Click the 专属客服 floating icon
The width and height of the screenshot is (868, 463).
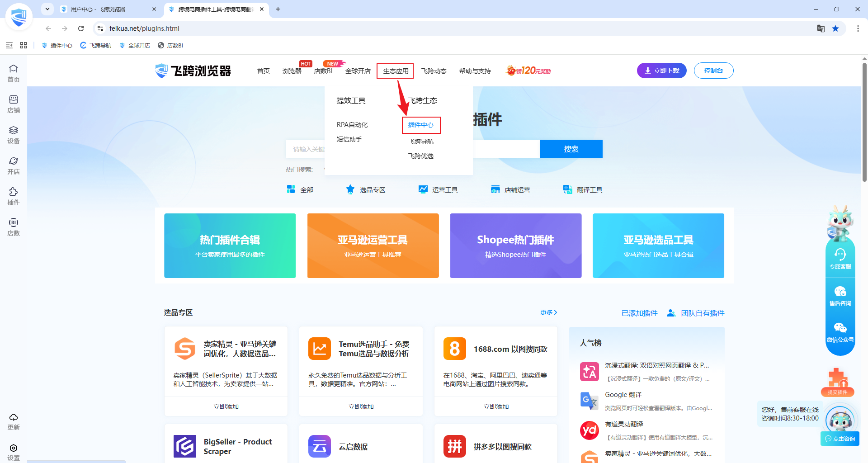840,259
